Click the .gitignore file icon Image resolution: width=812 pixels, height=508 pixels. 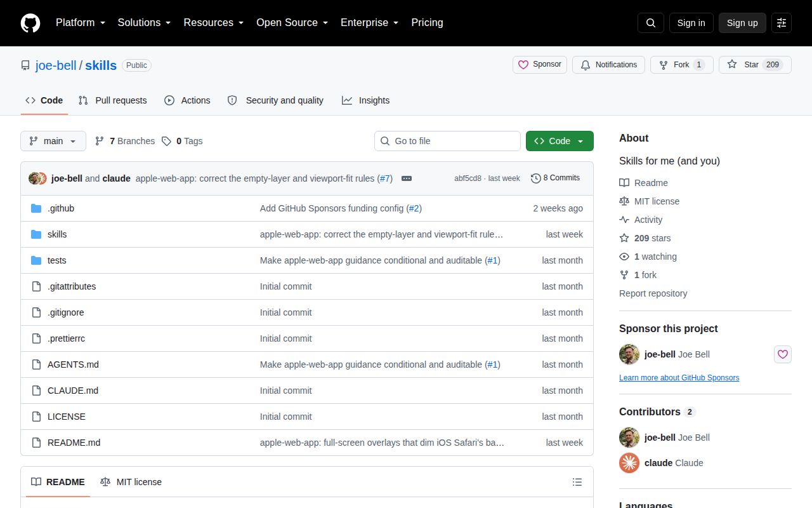point(36,312)
